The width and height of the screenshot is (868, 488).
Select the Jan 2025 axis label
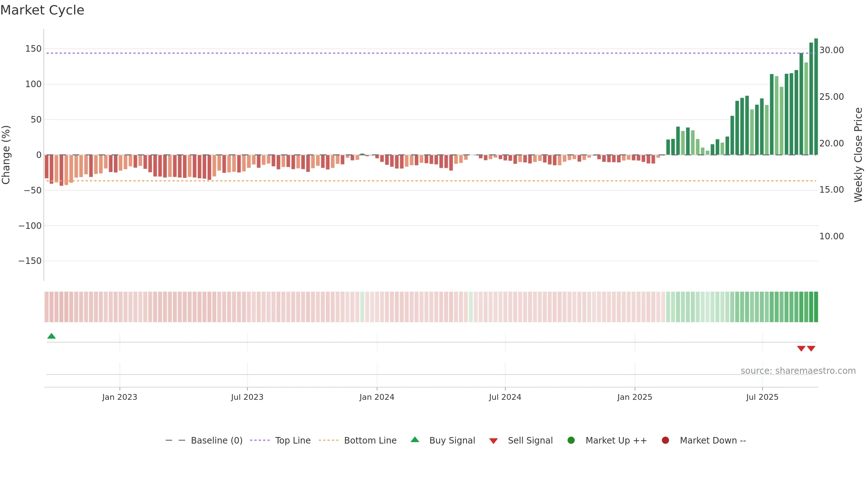(x=635, y=397)
